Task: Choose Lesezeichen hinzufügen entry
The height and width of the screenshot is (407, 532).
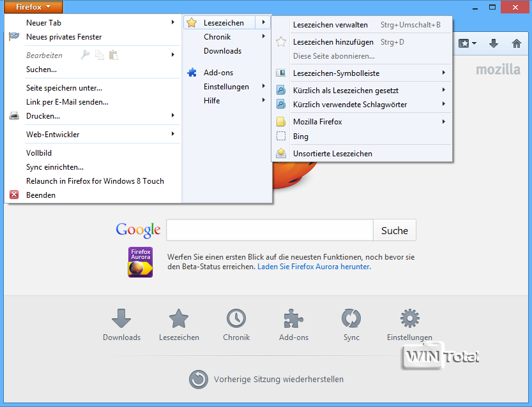Action: 333,42
